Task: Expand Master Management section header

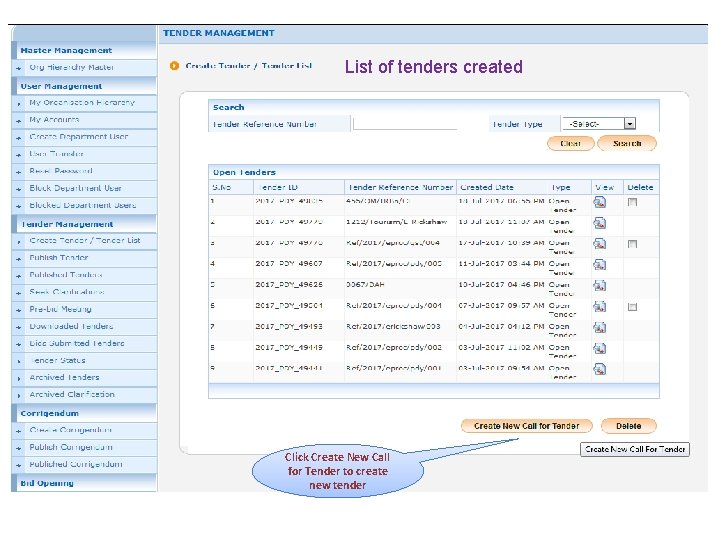Action: (x=84, y=50)
